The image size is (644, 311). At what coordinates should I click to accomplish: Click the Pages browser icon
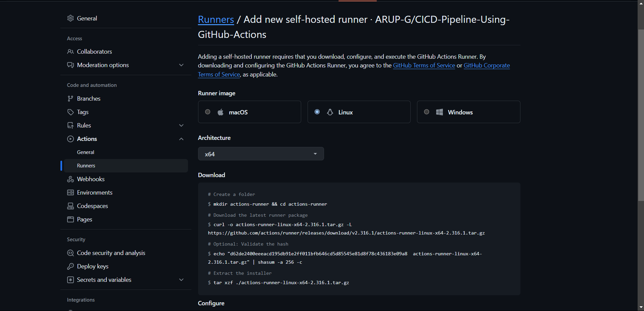pyautogui.click(x=70, y=219)
